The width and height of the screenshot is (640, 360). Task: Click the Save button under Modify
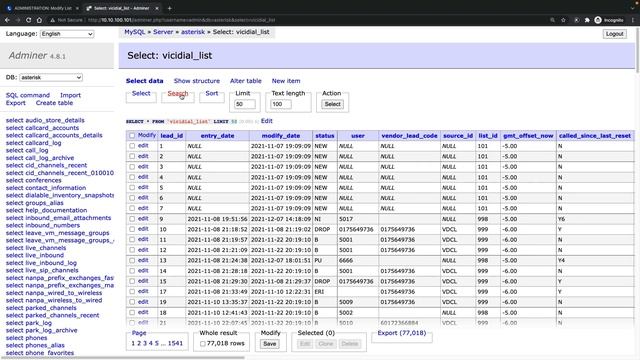[x=269, y=344]
